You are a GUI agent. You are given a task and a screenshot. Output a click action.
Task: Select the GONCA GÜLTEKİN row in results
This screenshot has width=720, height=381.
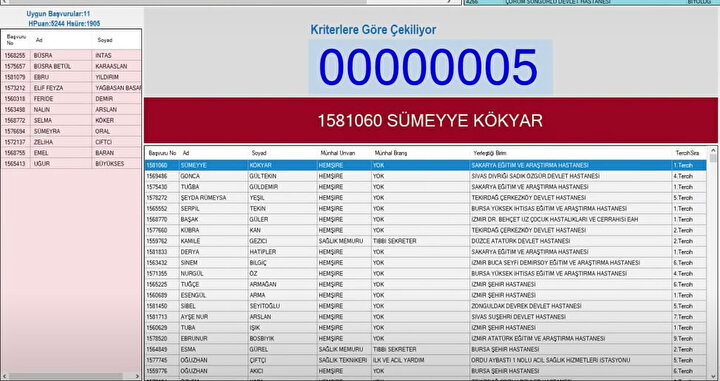[426, 176]
